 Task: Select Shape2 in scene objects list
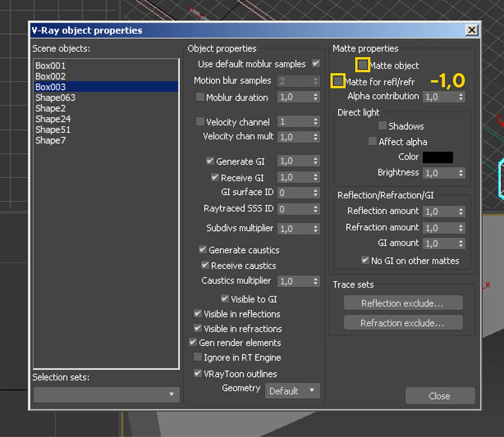106,108
